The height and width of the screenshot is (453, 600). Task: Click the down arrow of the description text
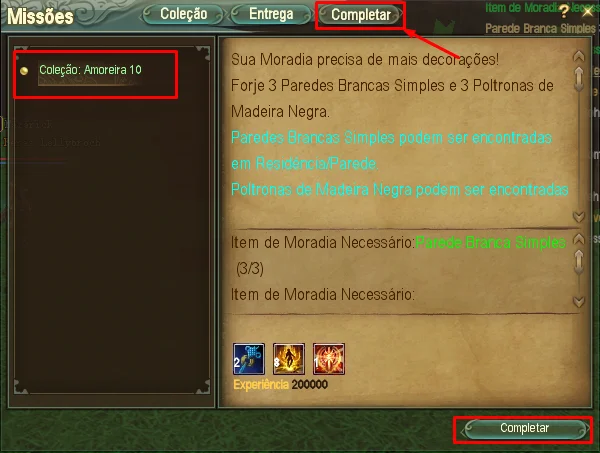579,217
